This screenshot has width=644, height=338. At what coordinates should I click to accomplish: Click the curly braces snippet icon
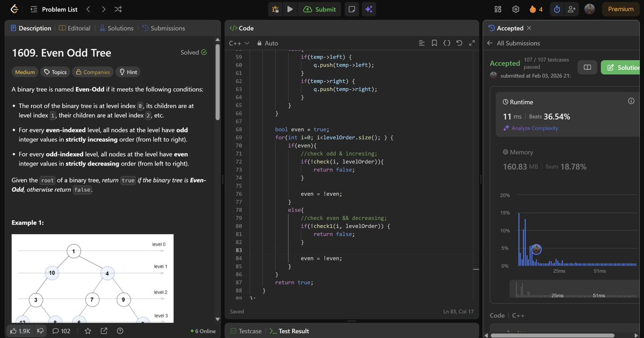tap(447, 43)
